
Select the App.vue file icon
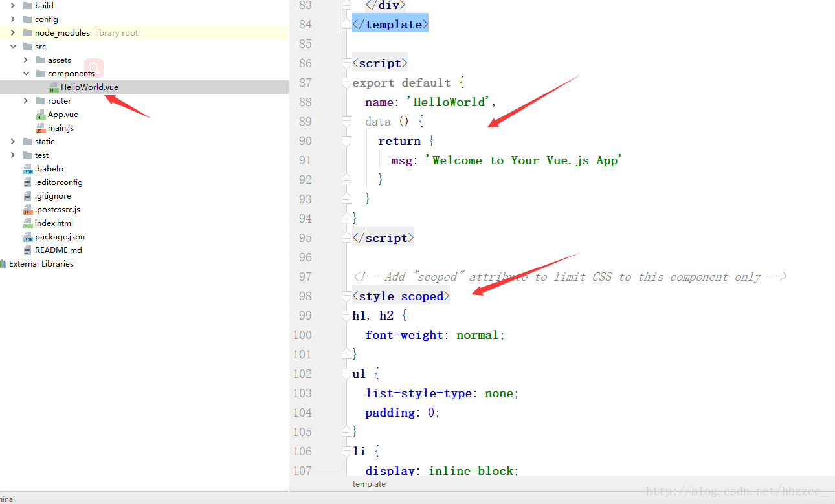pyautogui.click(x=41, y=115)
